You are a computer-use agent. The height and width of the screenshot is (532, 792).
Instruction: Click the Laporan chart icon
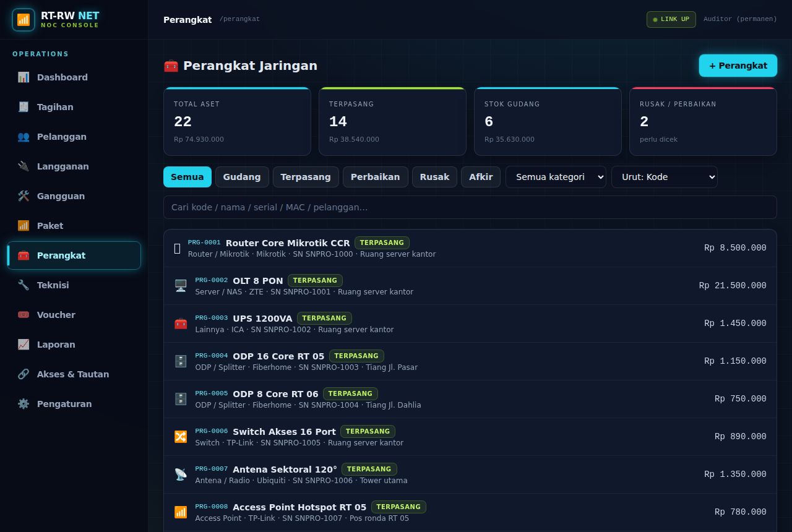point(24,345)
